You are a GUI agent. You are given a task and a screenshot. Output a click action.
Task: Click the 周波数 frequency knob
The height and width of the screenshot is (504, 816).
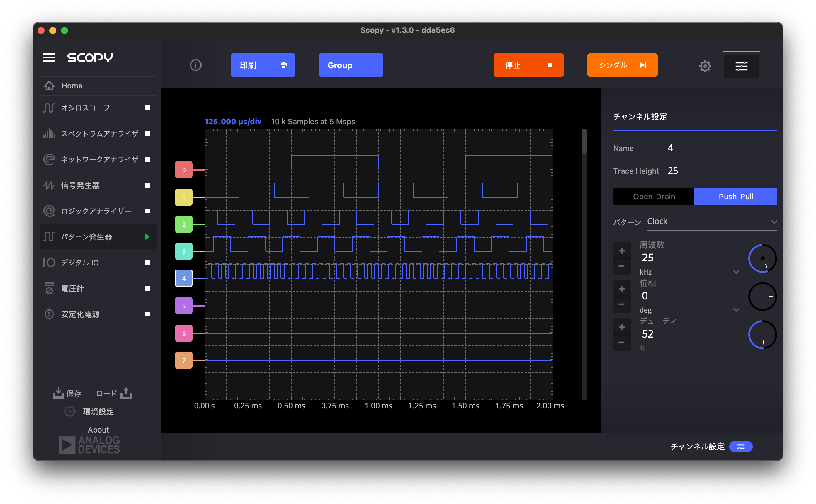point(762,258)
